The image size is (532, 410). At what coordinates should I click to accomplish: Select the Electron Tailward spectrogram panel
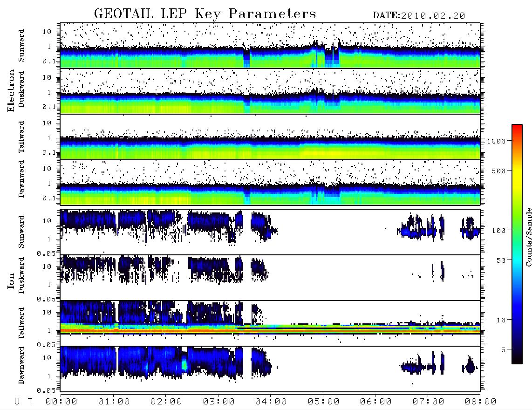(270, 137)
